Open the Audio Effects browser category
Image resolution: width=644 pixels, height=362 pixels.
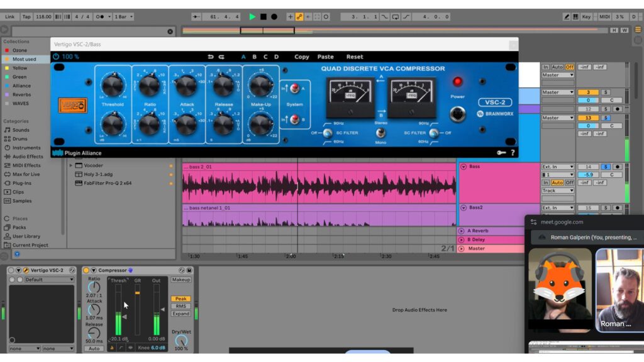[28, 156]
